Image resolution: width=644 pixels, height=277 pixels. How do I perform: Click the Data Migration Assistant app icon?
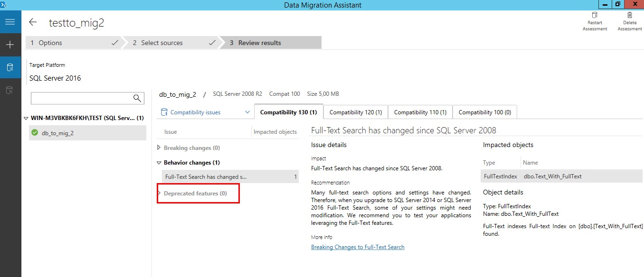pos(4,4)
